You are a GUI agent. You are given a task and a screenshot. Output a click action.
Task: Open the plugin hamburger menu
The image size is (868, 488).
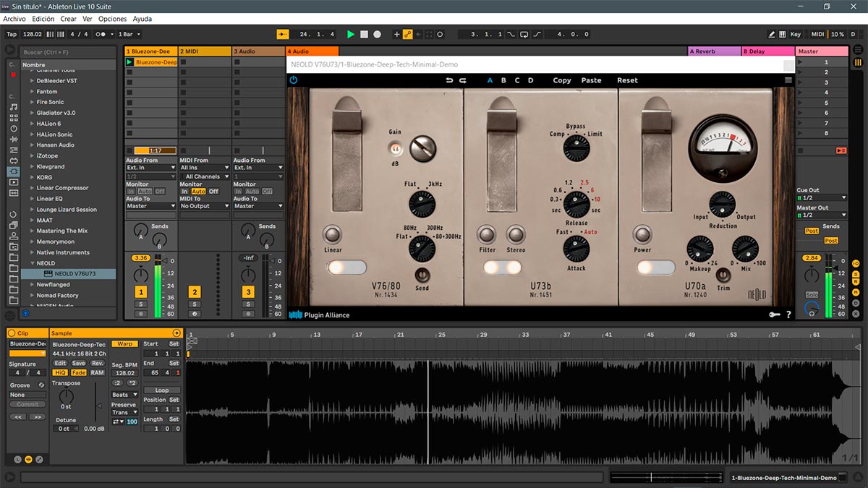788,80
